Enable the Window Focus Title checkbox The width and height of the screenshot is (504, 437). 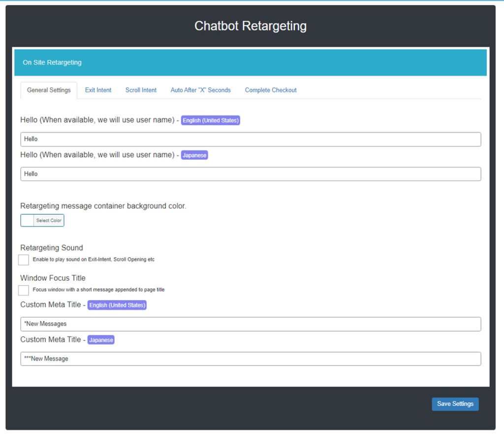click(x=23, y=290)
